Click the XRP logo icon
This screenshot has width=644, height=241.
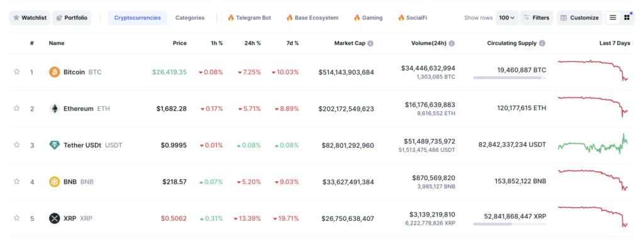(54, 218)
